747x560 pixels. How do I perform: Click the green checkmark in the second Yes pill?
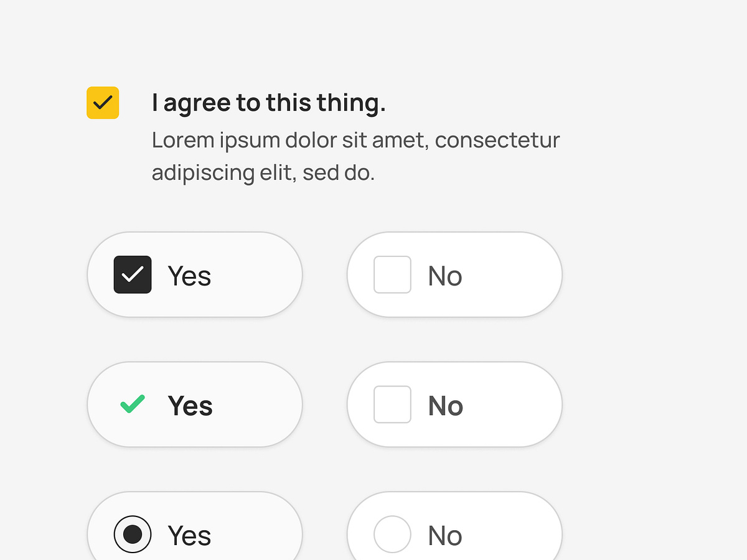[x=132, y=404]
